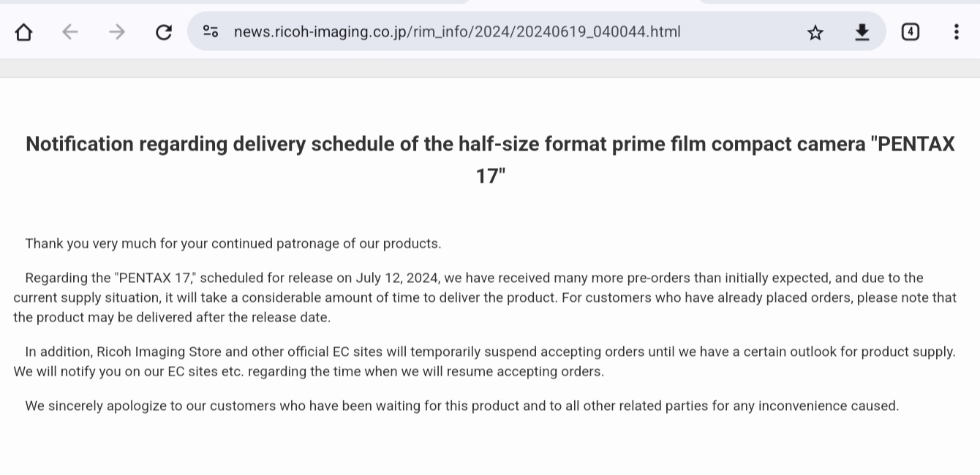This screenshot has width=980, height=475.
Task: Download the page using the download icon
Action: 862,31
